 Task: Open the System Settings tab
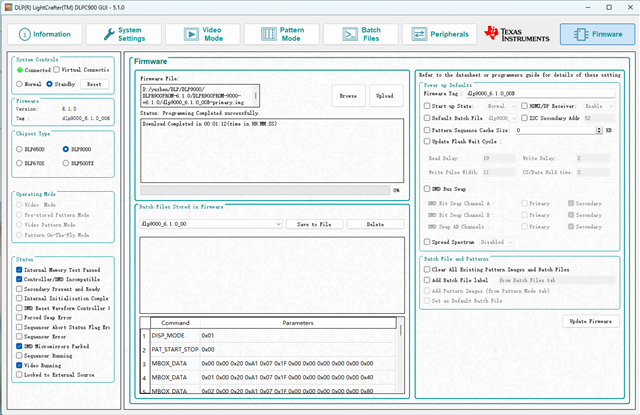124,34
